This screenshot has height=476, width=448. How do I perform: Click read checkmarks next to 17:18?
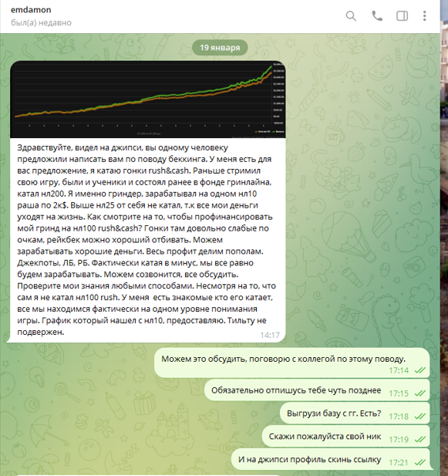click(419, 416)
